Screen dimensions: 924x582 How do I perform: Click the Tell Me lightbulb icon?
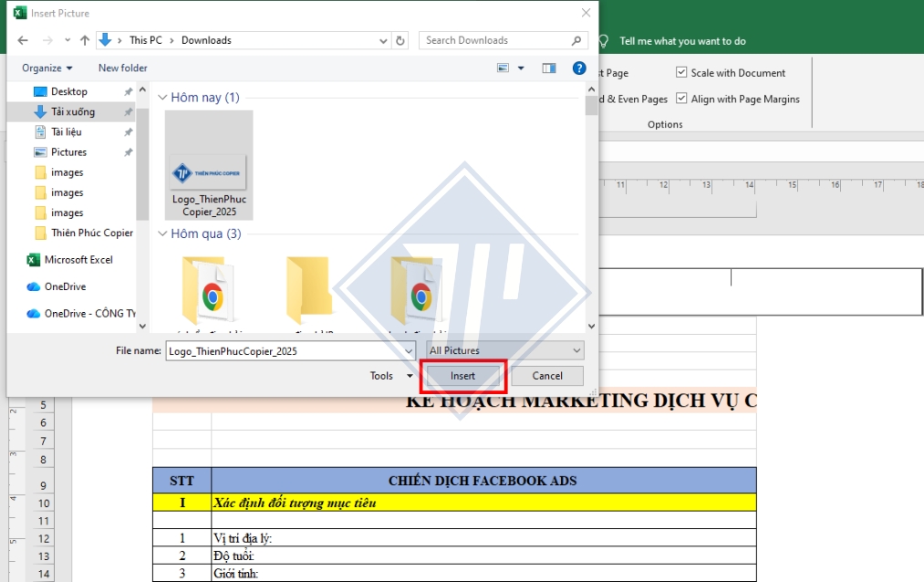605,40
